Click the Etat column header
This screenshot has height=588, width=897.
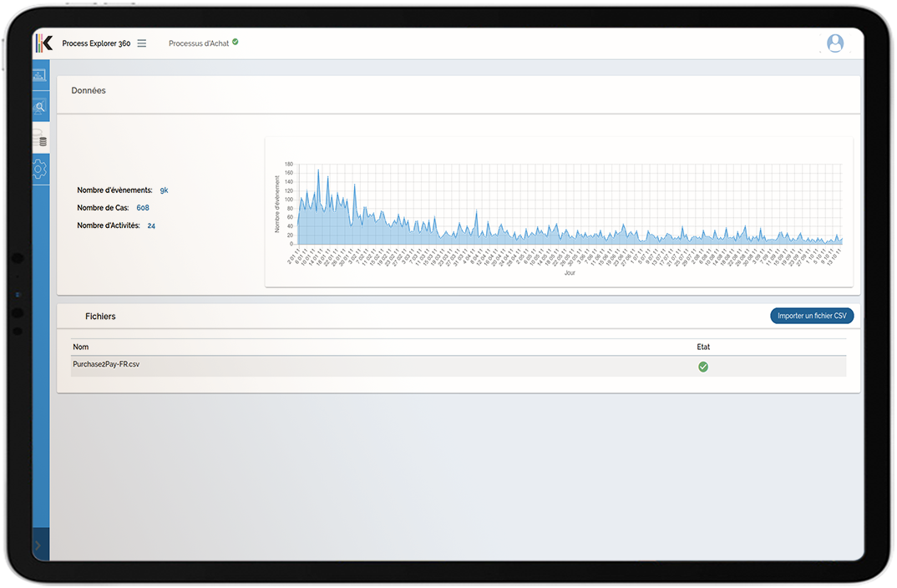703,347
